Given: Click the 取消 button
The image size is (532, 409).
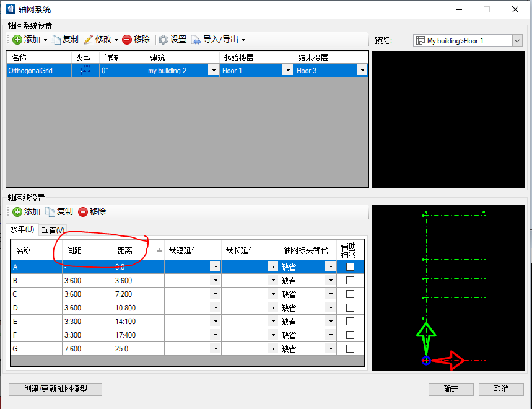Looking at the screenshot, I should (x=501, y=389).
